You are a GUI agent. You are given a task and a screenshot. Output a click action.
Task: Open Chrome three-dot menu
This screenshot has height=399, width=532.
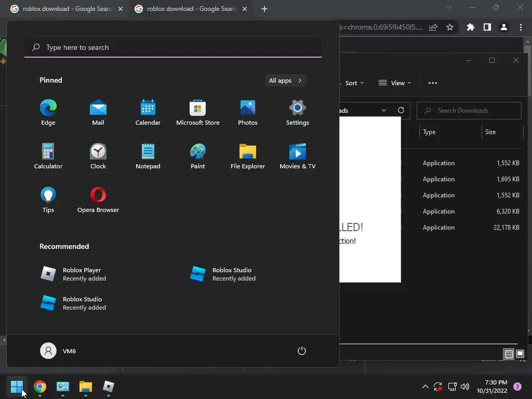(x=521, y=27)
